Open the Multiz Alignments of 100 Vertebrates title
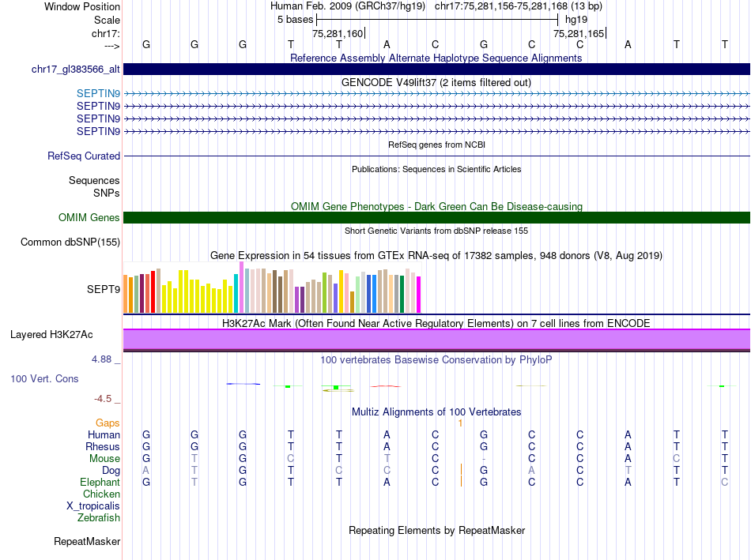 click(436, 412)
